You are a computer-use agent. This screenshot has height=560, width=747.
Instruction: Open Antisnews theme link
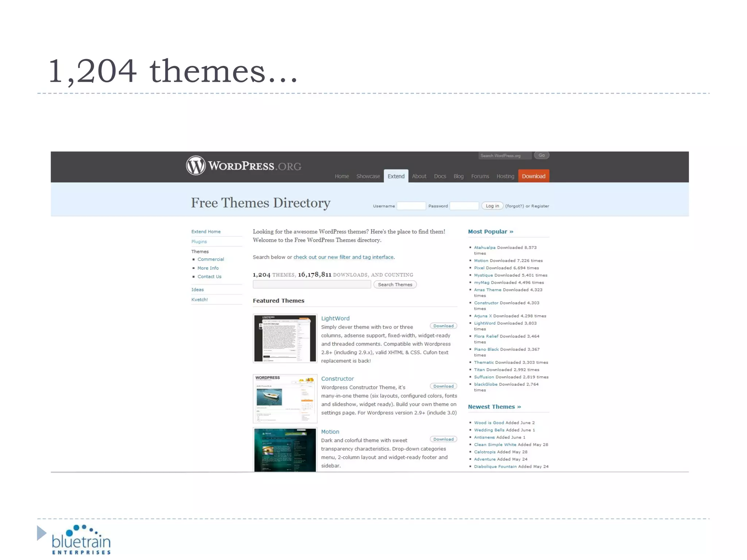coord(484,437)
